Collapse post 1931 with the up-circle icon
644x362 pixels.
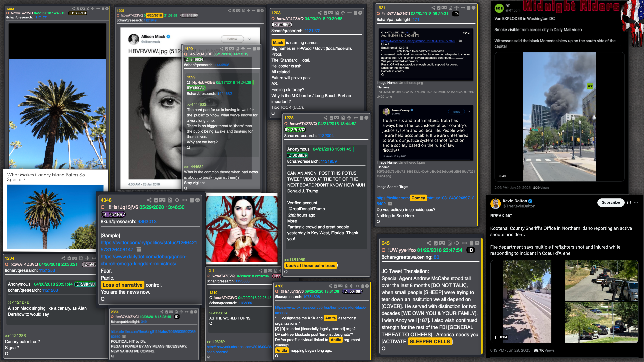click(473, 8)
